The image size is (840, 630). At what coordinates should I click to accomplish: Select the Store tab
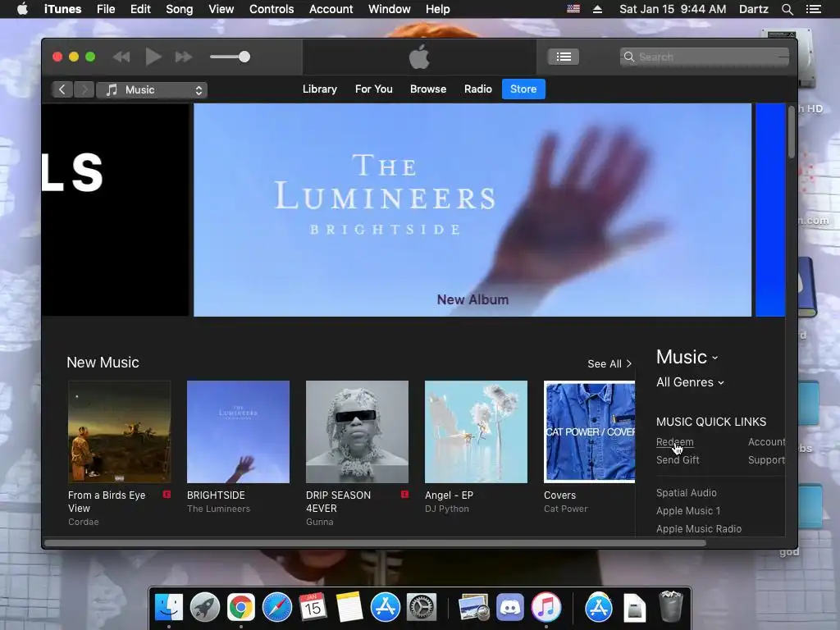[x=523, y=89]
